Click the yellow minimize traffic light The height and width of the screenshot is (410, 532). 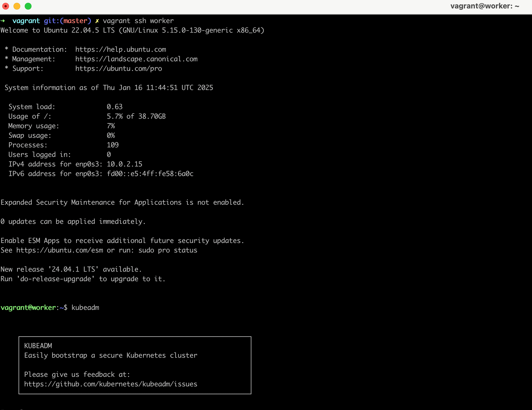click(17, 6)
